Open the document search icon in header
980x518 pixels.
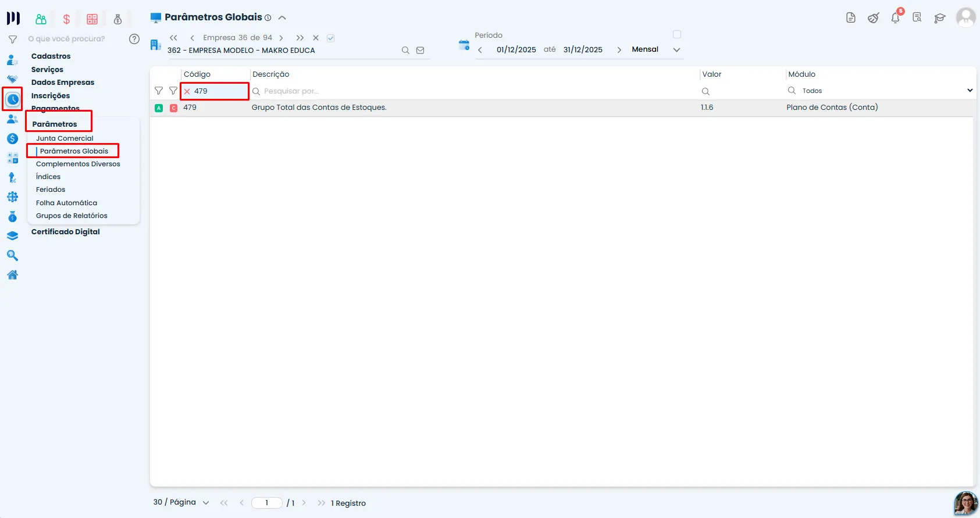click(x=917, y=17)
